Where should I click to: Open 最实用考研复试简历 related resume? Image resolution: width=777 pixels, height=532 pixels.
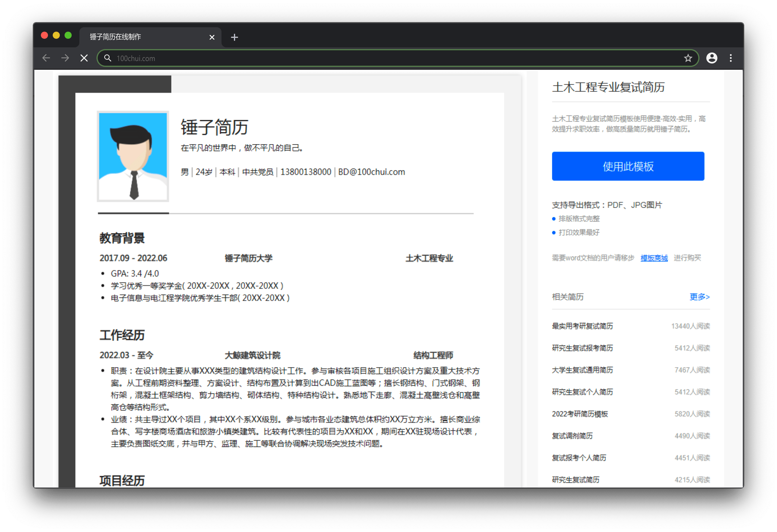pos(582,326)
